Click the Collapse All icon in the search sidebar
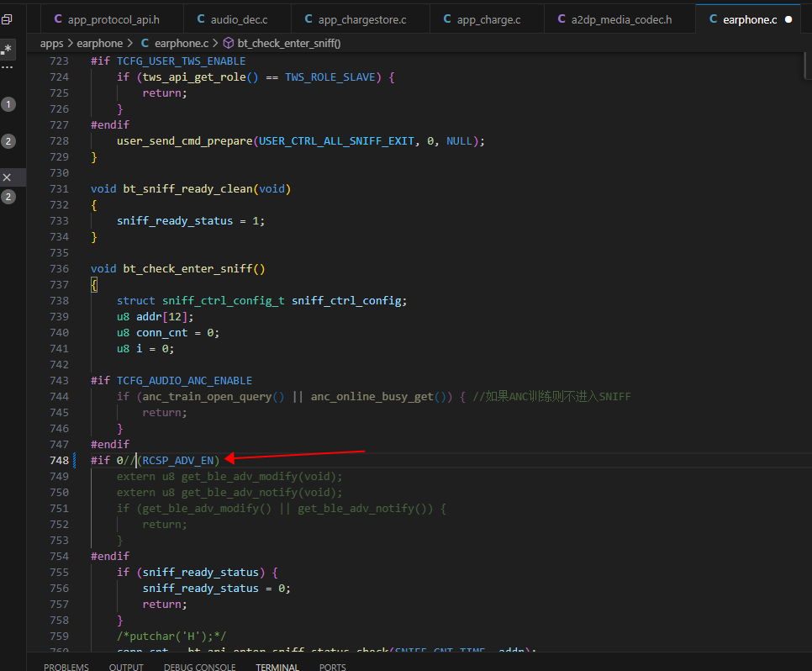Image resolution: width=812 pixels, height=671 pixels. tap(7, 19)
